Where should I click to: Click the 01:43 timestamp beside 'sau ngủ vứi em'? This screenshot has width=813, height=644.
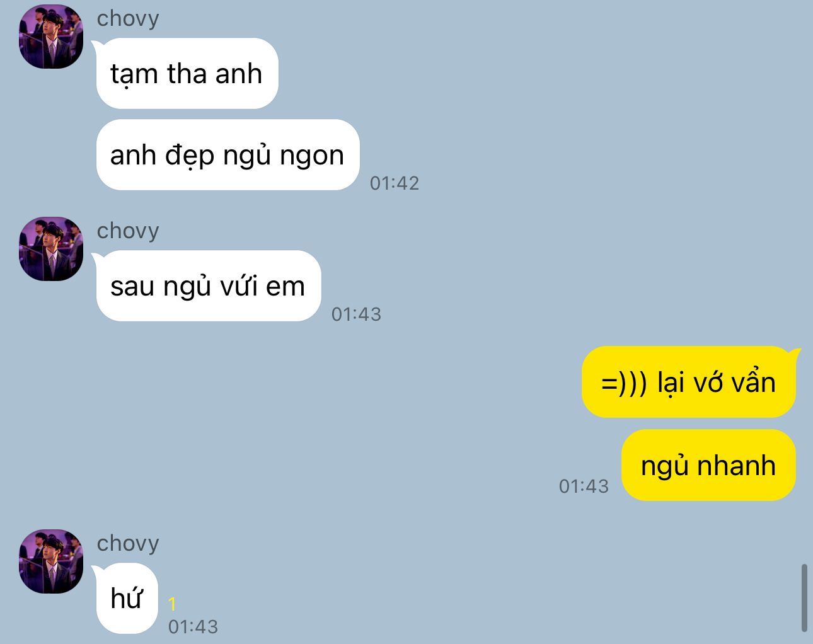tap(357, 314)
